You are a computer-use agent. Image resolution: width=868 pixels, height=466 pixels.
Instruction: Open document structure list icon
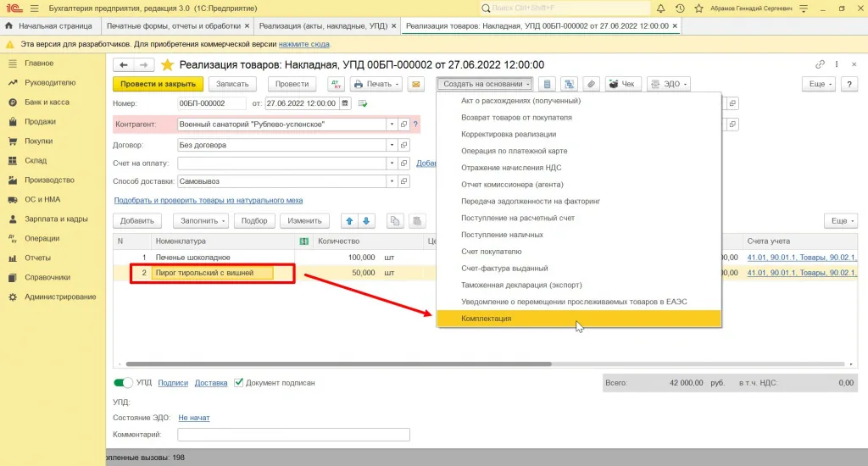click(x=547, y=84)
